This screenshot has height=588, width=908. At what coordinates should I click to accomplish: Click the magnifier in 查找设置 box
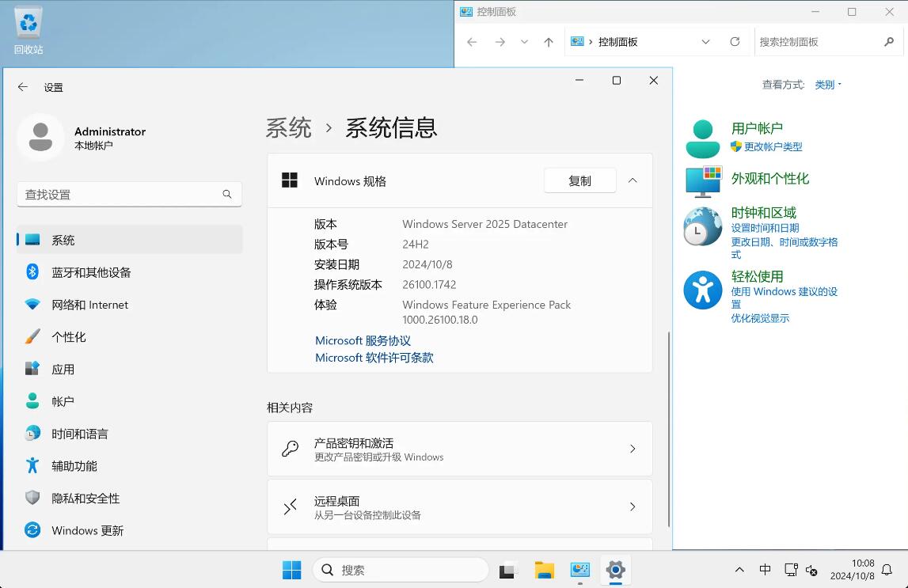point(227,194)
